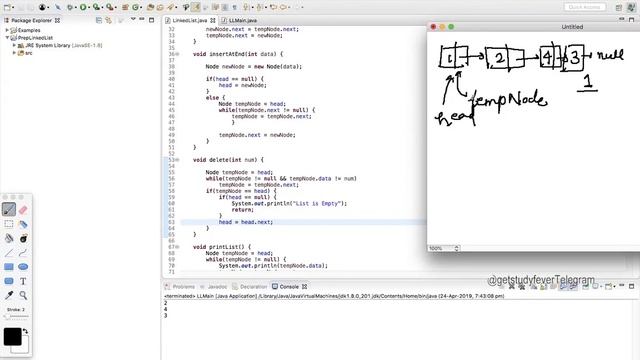Click the void delete(int num) declaration
This screenshot has height=360, width=640.
click(x=228, y=160)
